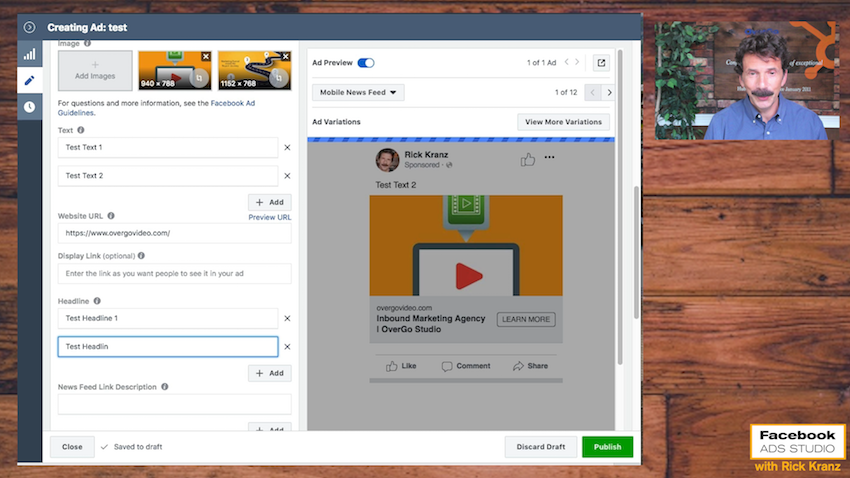The height and width of the screenshot is (478, 850).
Task: Click Discard Draft button
Action: click(540, 447)
